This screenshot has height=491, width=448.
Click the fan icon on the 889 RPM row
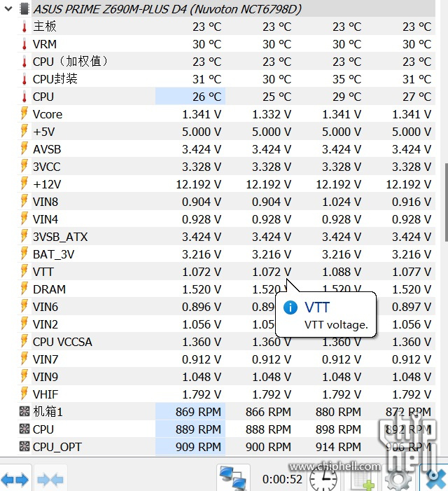24,429
